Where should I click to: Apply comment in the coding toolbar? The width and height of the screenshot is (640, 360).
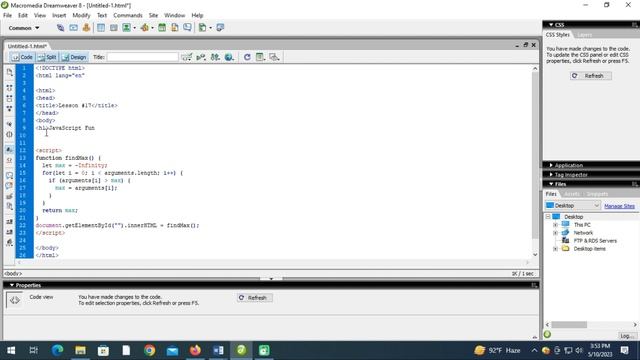[9, 176]
